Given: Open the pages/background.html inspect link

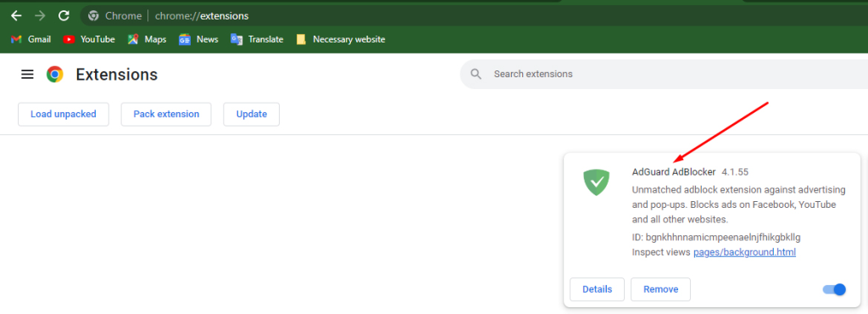Looking at the screenshot, I should point(744,253).
